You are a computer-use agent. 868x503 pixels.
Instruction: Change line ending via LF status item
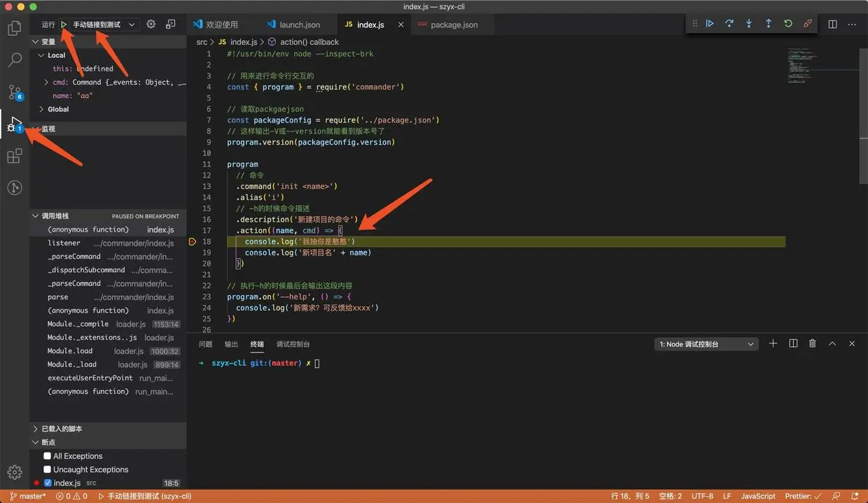point(727,496)
